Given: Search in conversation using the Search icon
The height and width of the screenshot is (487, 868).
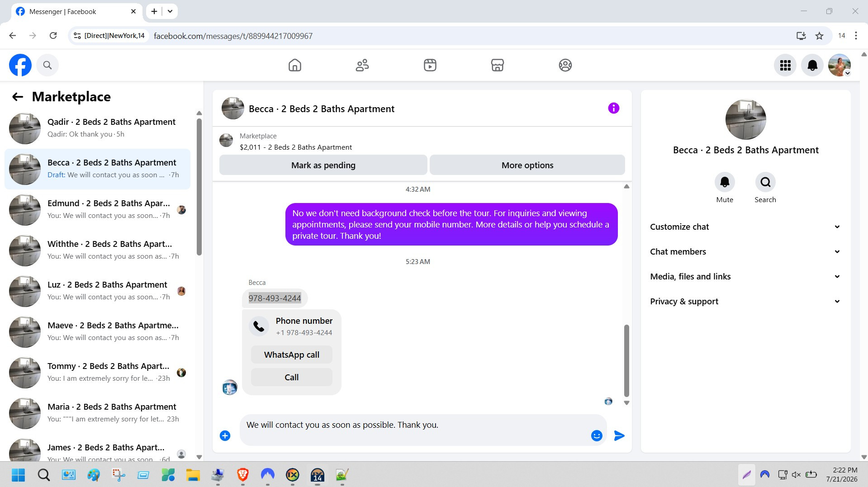Looking at the screenshot, I should (x=765, y=182).
